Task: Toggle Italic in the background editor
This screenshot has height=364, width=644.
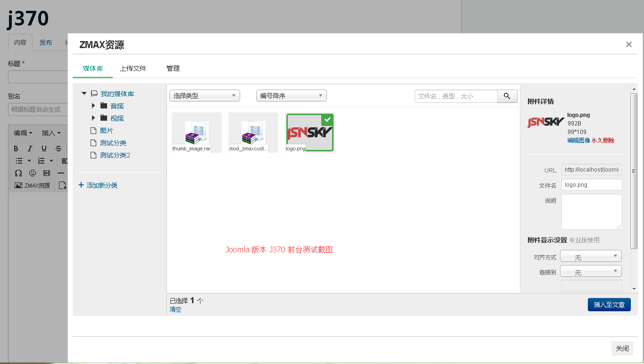Action: coord(30,149)
